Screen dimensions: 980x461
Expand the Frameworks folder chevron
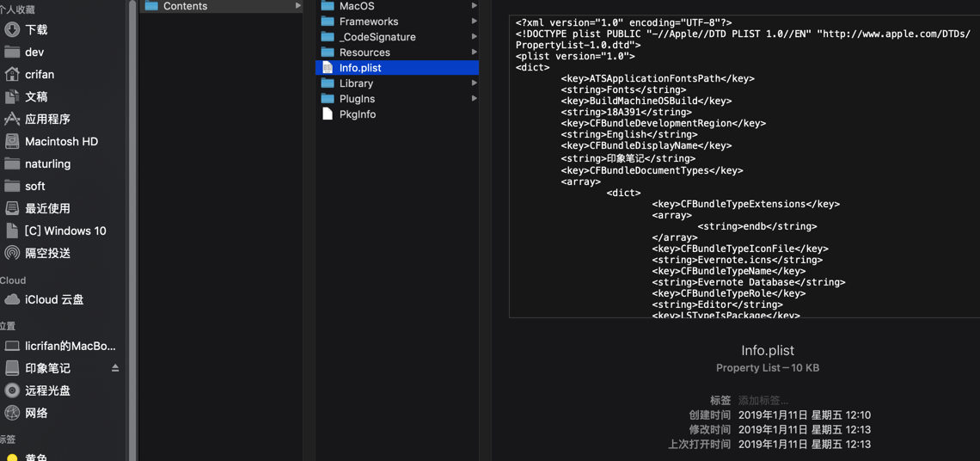tap(474, 22)
